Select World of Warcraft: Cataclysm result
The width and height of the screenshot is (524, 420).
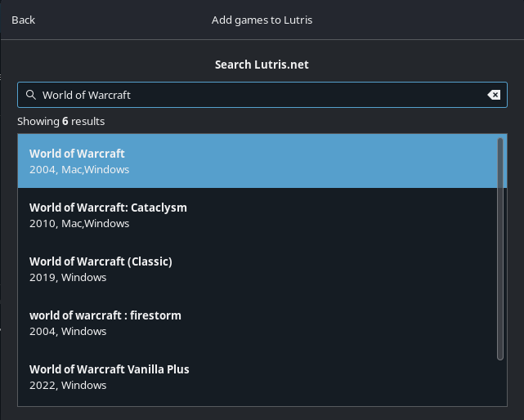258,215
